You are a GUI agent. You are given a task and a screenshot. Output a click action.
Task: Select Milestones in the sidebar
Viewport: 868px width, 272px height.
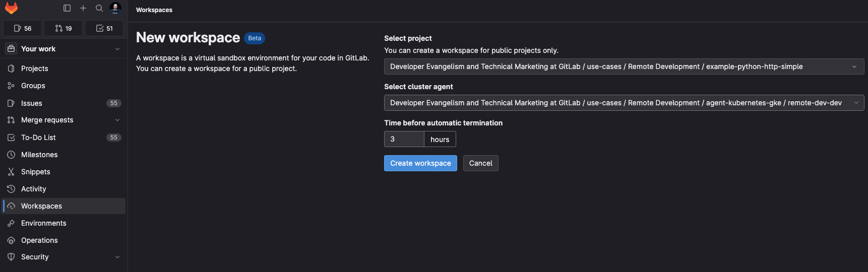pos(64,155)
